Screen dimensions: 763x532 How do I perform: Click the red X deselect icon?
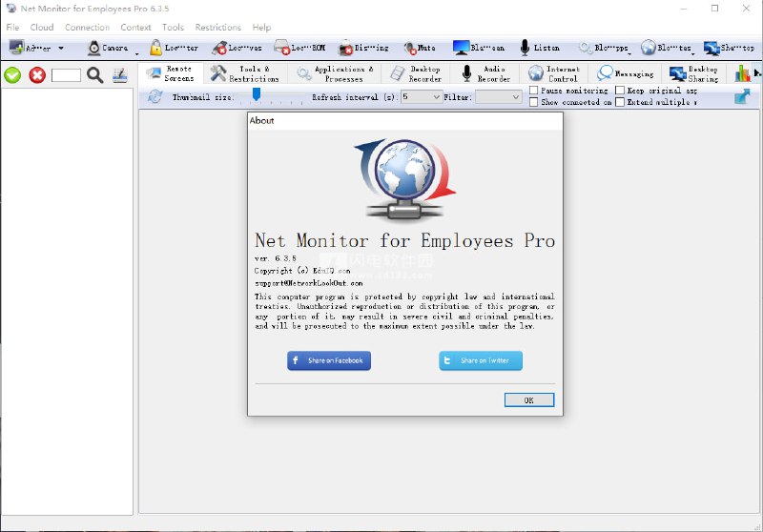pos(37,75)
